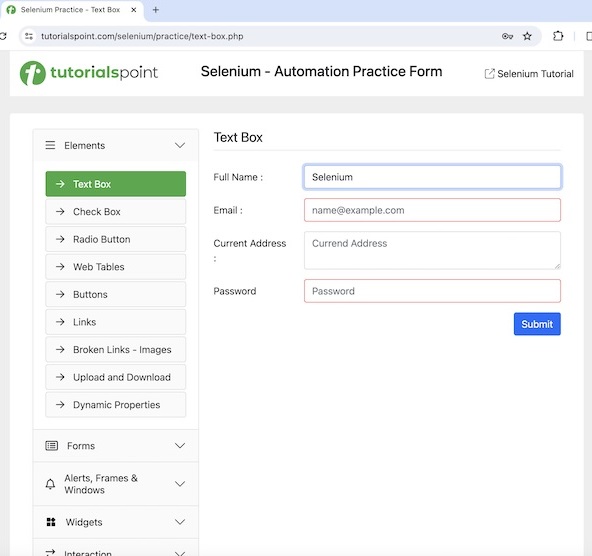Screen dimensions: 592x556
Task: Open the Extensions puzzle icon
Action: point(558,36)
